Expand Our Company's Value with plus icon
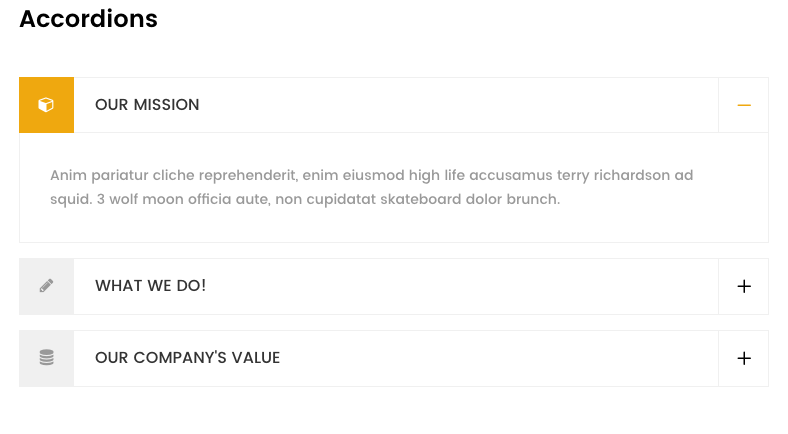 tap(743, 358)
